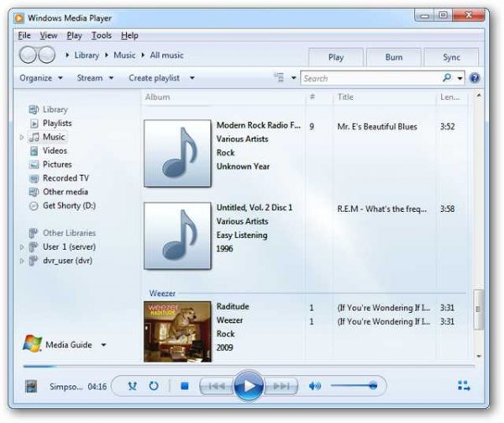Open the Media Guide dropdown arrow
504x423 pixels.
coord(103,345)
